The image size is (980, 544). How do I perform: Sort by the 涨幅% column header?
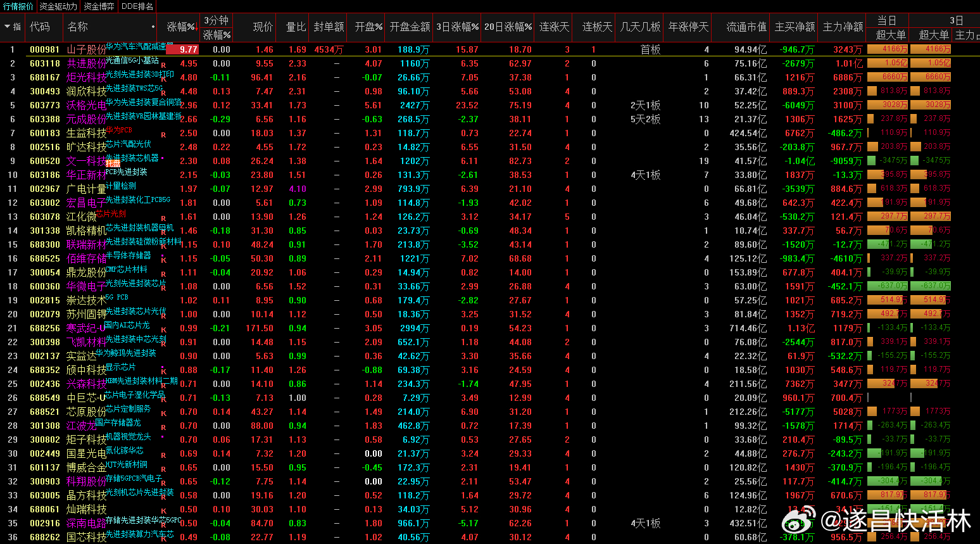click(x=180, y=27)
